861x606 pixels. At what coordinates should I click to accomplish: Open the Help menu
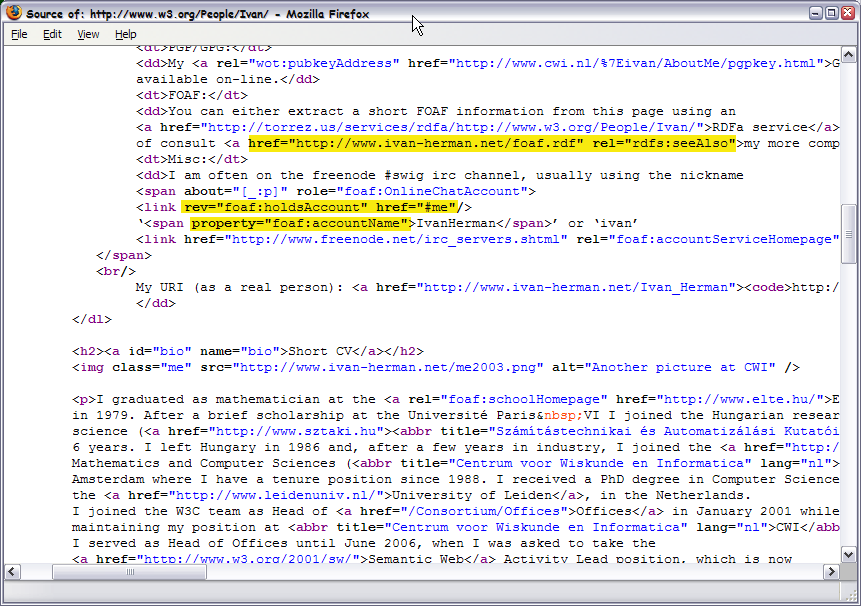[x=125, y=33]
